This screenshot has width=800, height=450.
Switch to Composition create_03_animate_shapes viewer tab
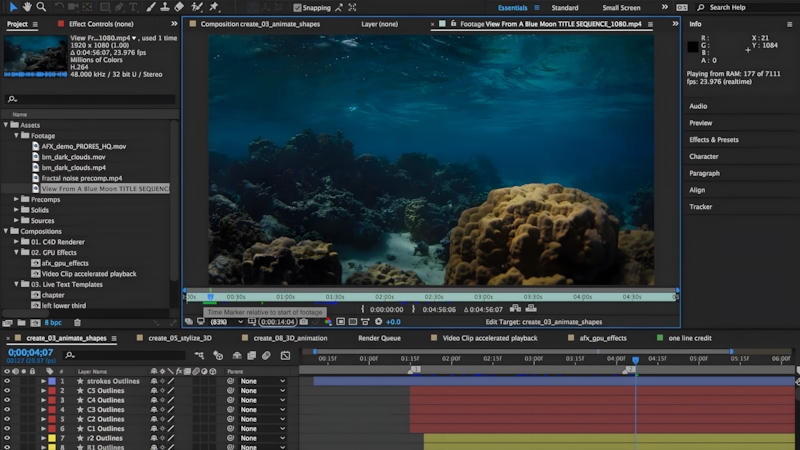click(x=260, y=24)
